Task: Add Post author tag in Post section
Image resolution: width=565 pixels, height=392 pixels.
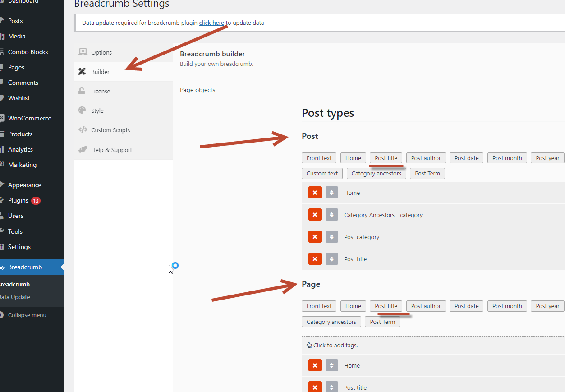Action: pyautogui.click(x=426, y=158)
